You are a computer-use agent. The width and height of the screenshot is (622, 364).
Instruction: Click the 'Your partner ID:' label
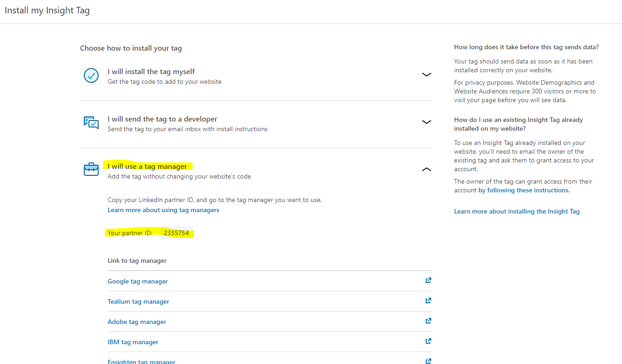tap(130, 233)
